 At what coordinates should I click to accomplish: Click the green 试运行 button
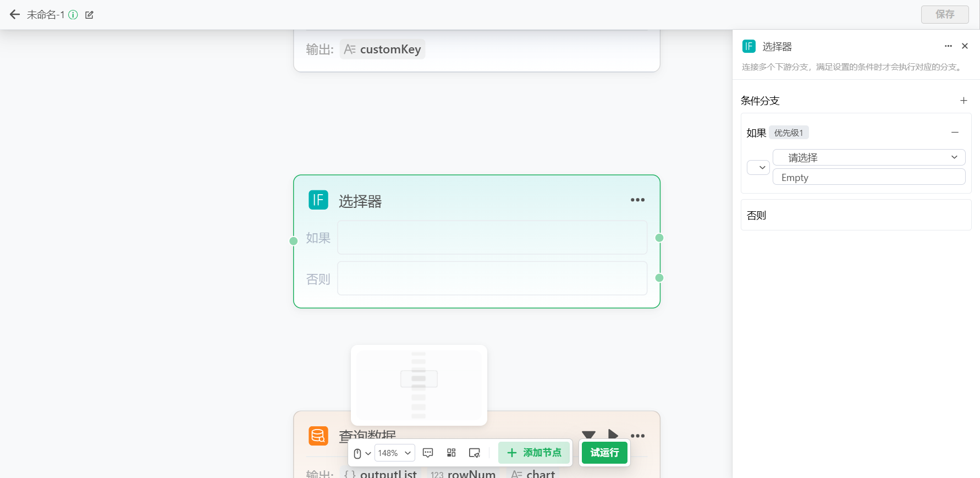pos(604,453)
